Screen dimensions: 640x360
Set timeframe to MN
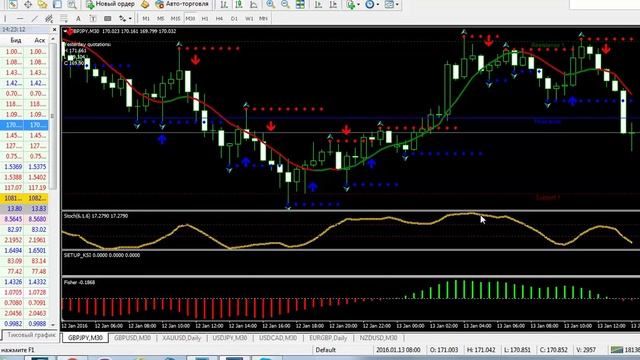tap(264, 19)
